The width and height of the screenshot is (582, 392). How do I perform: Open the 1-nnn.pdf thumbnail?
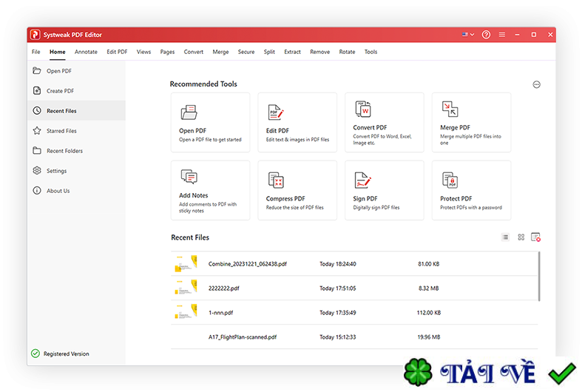(186, 312)
